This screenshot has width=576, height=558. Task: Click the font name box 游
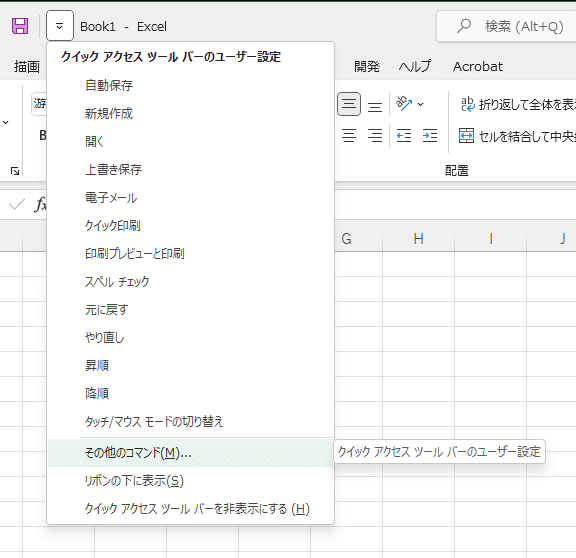pyautogui.click(x=39, y=104)
